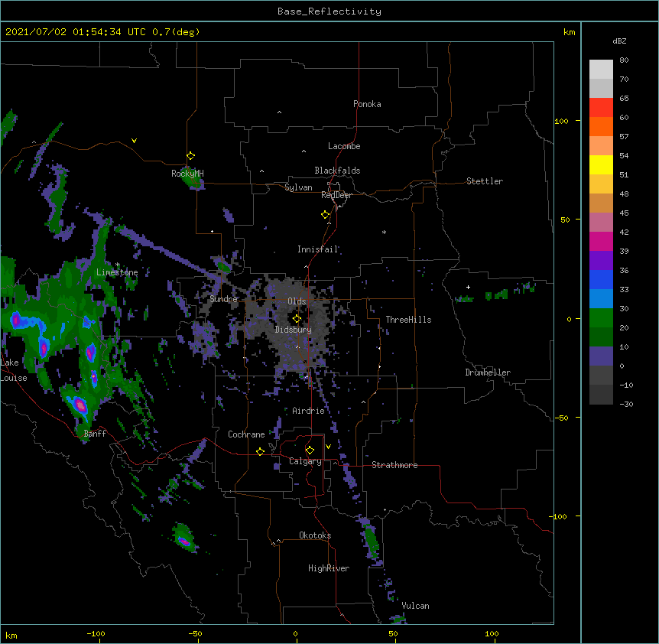659x644 pixels.
Task: Click the white 80 dBZ legend swatch
Action: pyautogui.click(x=601, y=69)
